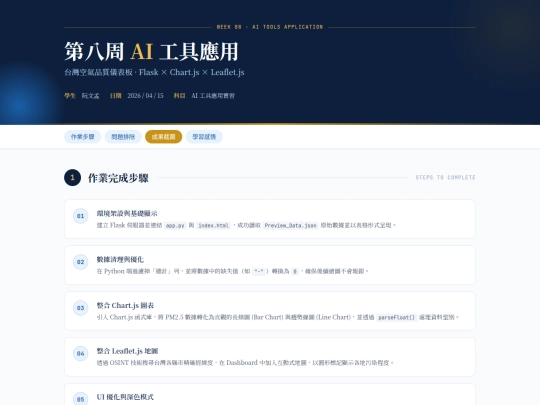Viewport: 540px width, 405px height.
Task: Open the 學習感悟 nav pill
Action: point(204,137)
